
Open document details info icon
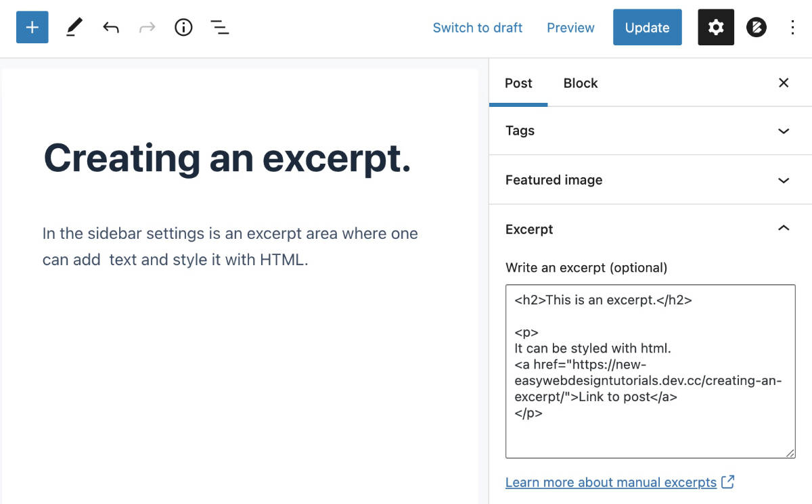pyautogui.click(x=183, y=28)
